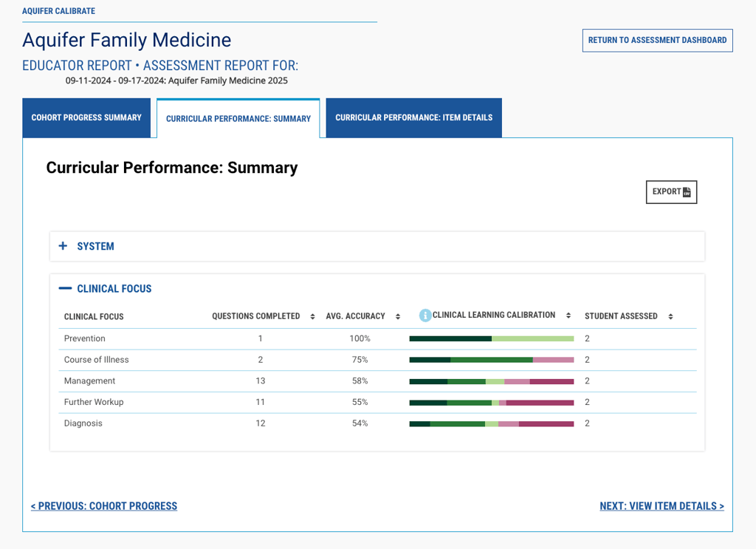Image resolution: width=756 pixels, height=549 pixels.
Task: Open the System accordion header
Action: point(377,247)
